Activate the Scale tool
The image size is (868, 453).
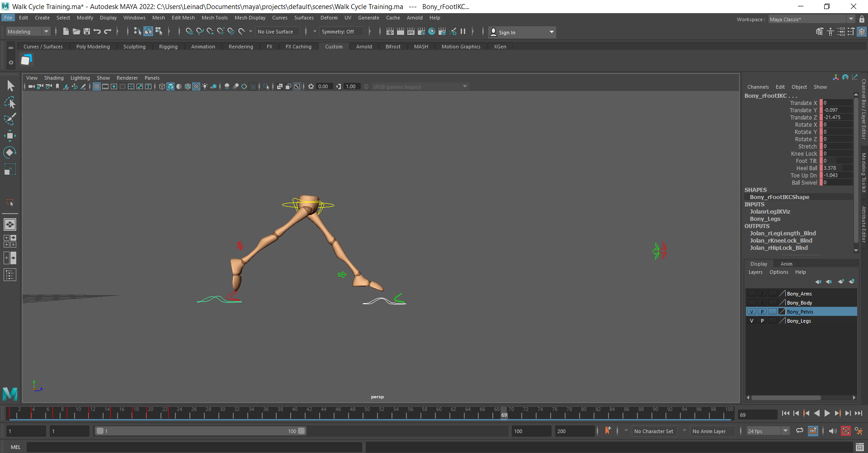pos(10,169)
